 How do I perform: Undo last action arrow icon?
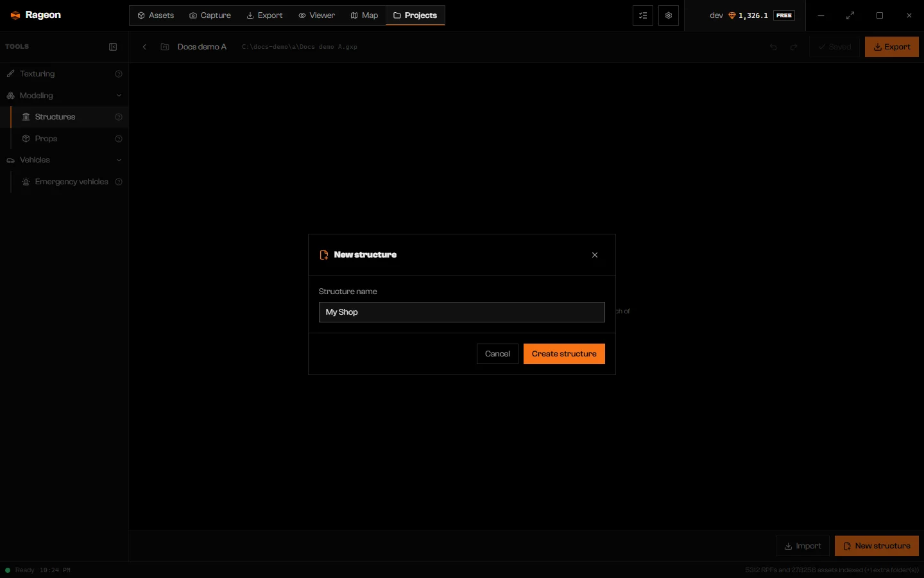click(x=773, y=47)
